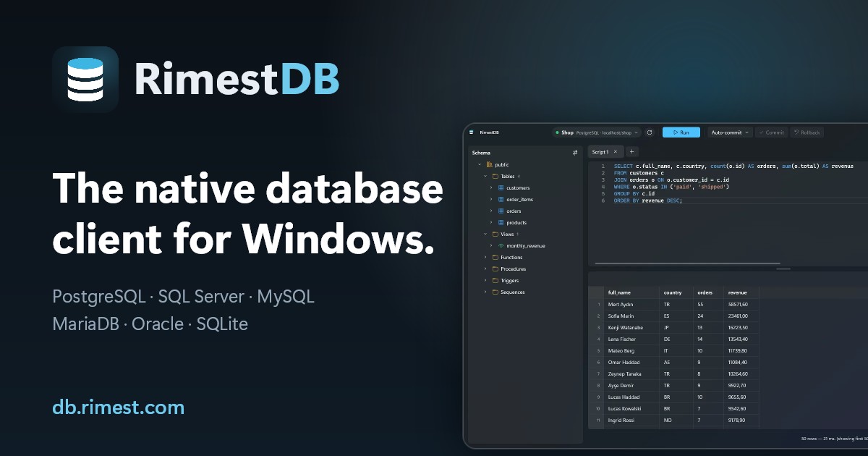868x456 pixels.
Task: Click the refresh connection icon
Action: click(x=650, y=132)
